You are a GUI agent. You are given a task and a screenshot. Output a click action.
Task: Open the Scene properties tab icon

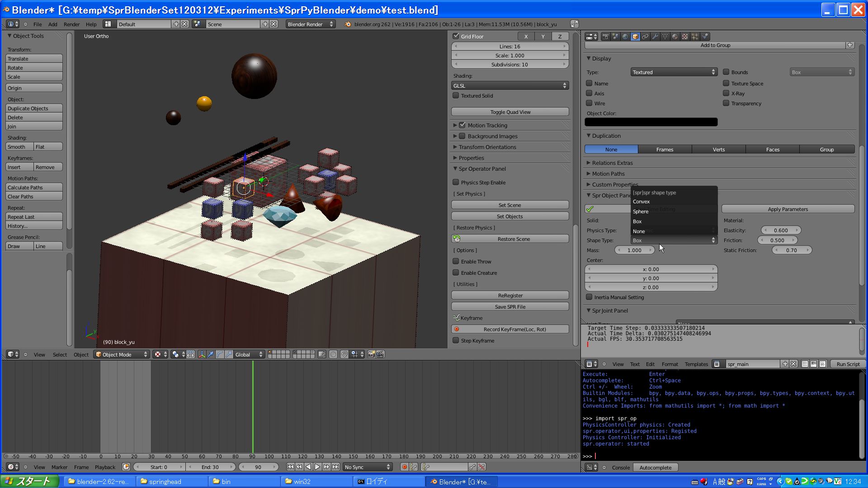click(x=615, y=37)
